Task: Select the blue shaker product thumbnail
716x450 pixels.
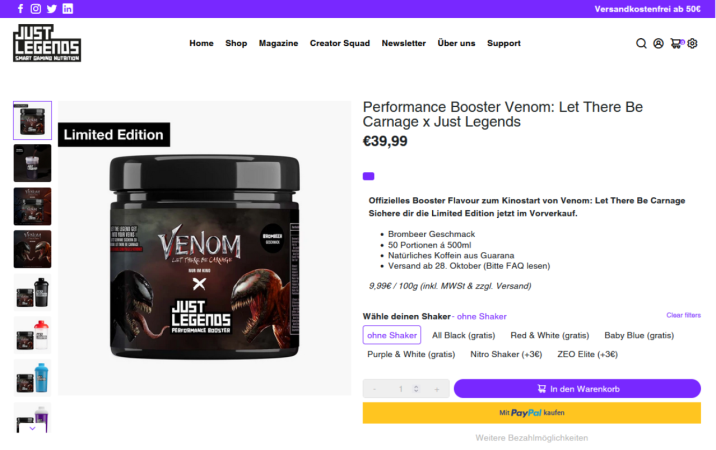Action: tap(32, 378)
